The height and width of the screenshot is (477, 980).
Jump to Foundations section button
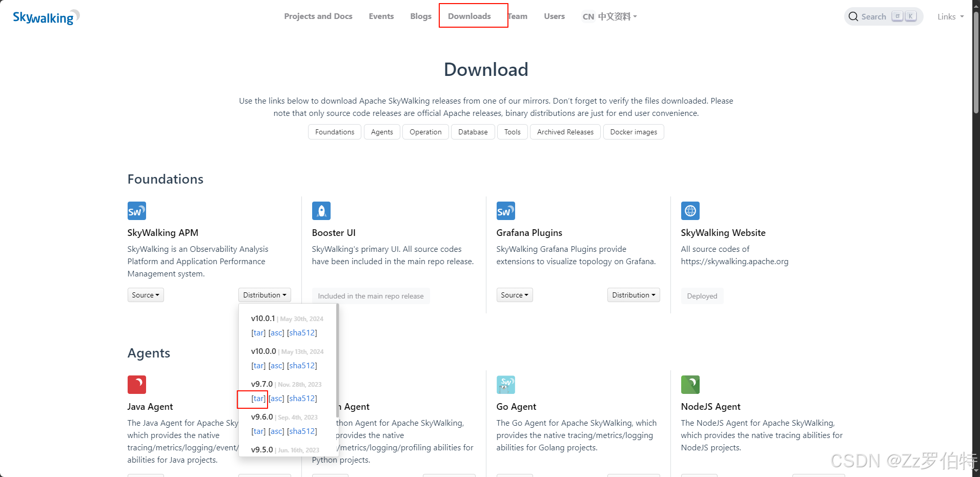coord(335,132)
